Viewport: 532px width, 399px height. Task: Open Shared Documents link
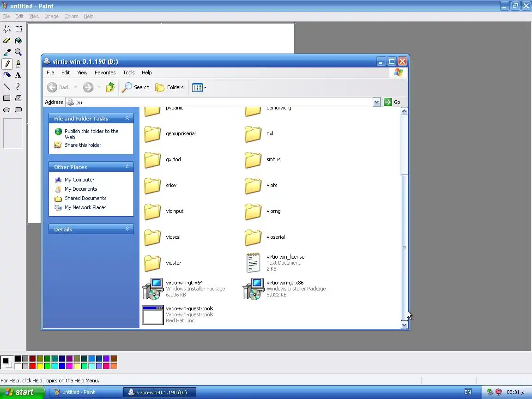(x=85, y=198)
